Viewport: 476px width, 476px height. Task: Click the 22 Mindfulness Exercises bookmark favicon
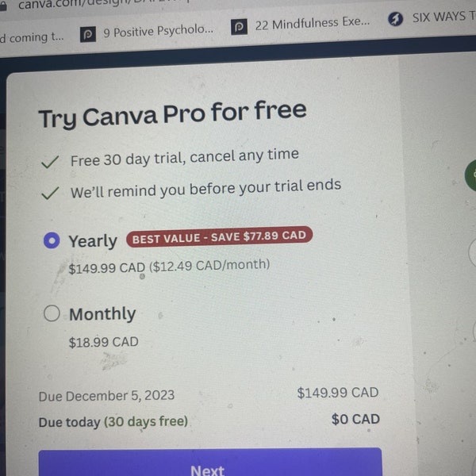[x=240, y=27]
